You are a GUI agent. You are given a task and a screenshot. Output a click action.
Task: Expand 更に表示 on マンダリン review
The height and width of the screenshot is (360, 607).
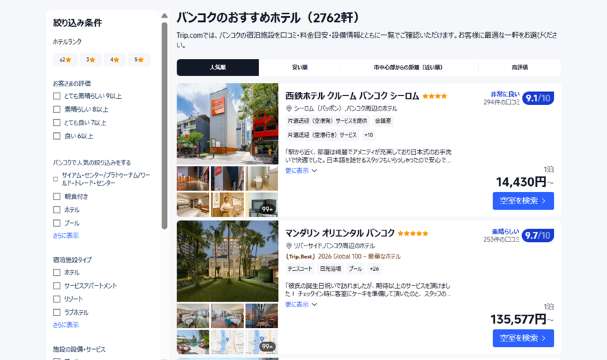[301, 304]
